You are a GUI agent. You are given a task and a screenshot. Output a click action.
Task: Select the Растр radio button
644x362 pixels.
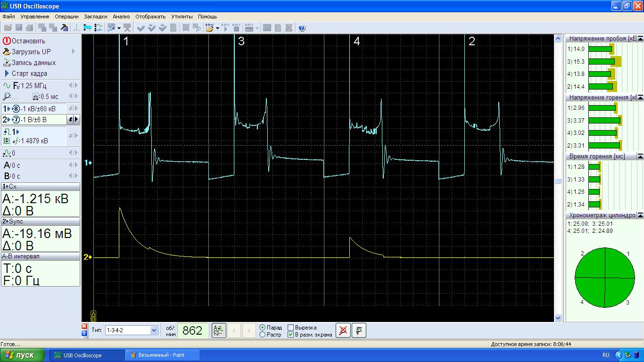(x=263, y=335)
